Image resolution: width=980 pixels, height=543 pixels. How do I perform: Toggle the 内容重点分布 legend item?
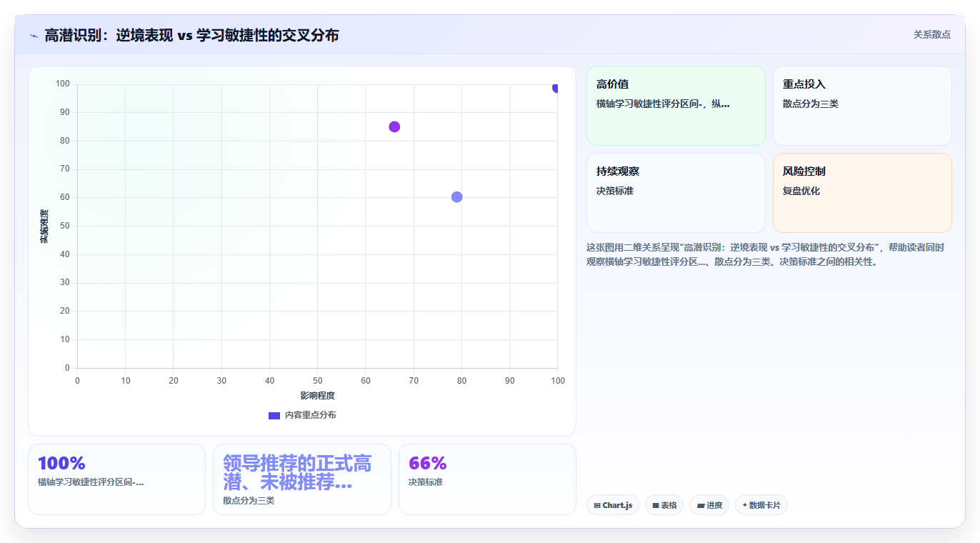302,415
